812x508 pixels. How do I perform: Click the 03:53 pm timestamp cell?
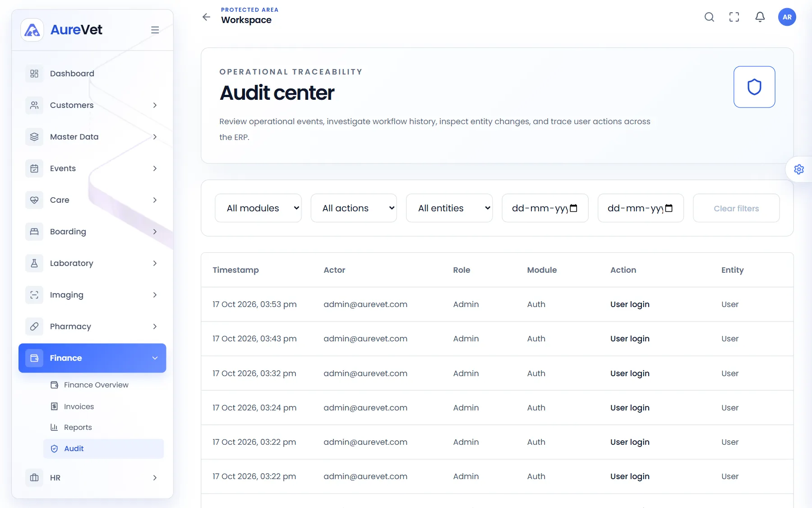coord(254,304)
